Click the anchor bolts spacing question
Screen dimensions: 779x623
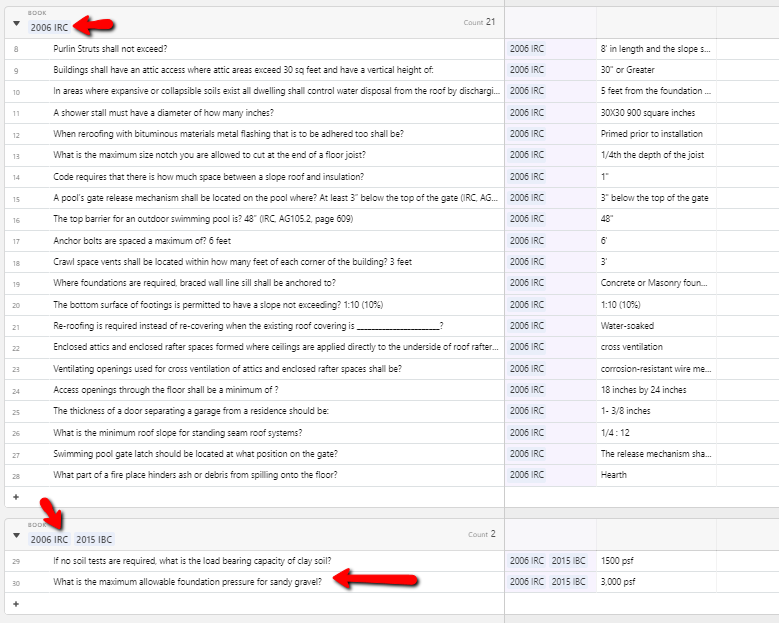click(x=142, y=241)
